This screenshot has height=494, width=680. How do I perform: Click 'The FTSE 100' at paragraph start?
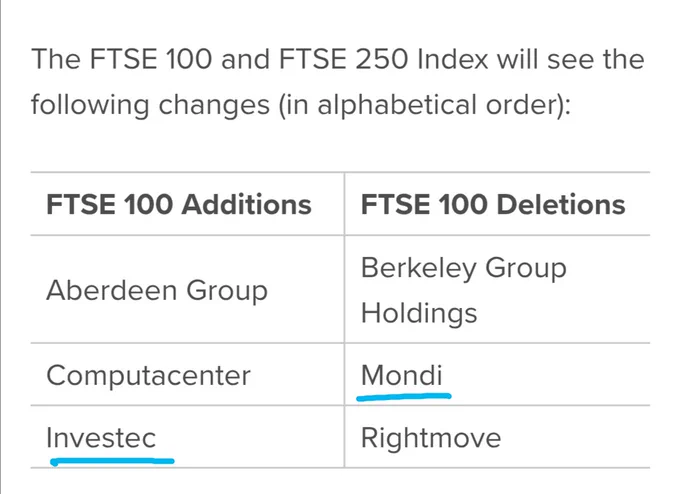[x=121, y=59]
